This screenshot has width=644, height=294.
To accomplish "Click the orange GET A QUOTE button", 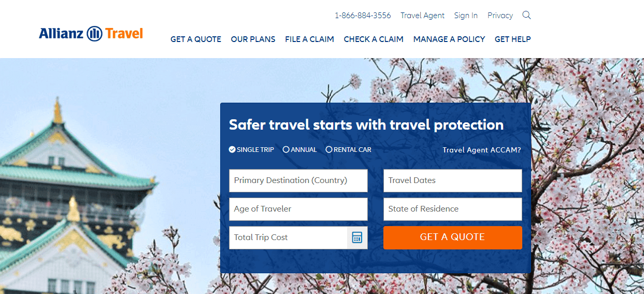I will pos(453,237).
